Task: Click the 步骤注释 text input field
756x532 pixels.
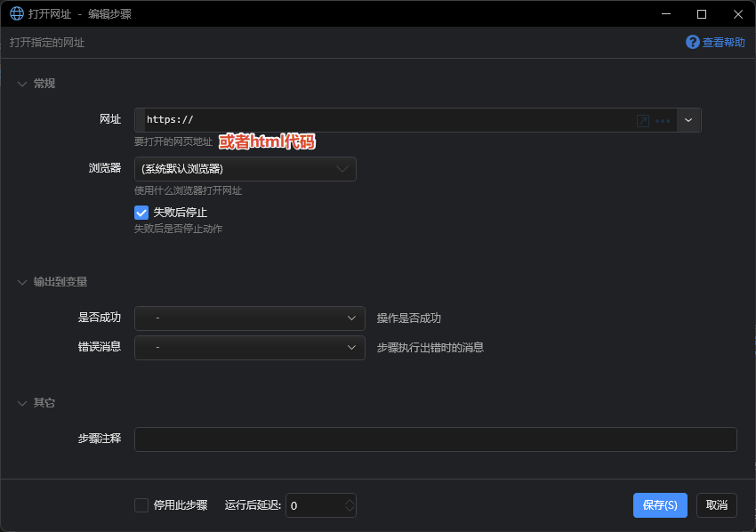Action: pos(435,439)
